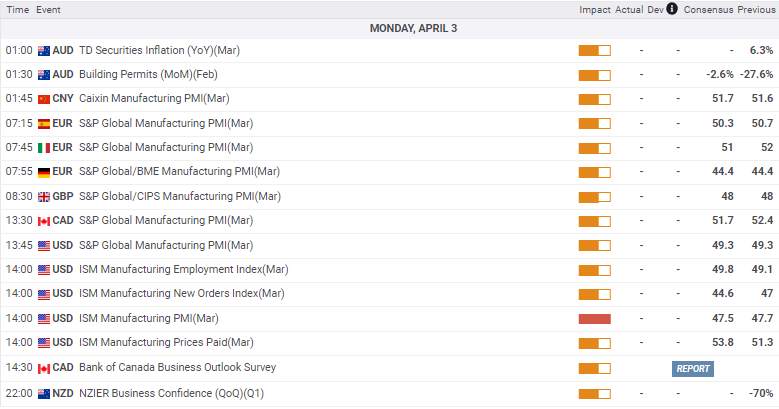This screenshot has width=779, height=409.
Task: Click the Italy flag on 07:45 EUR row
Action: (x=44, y=148)
